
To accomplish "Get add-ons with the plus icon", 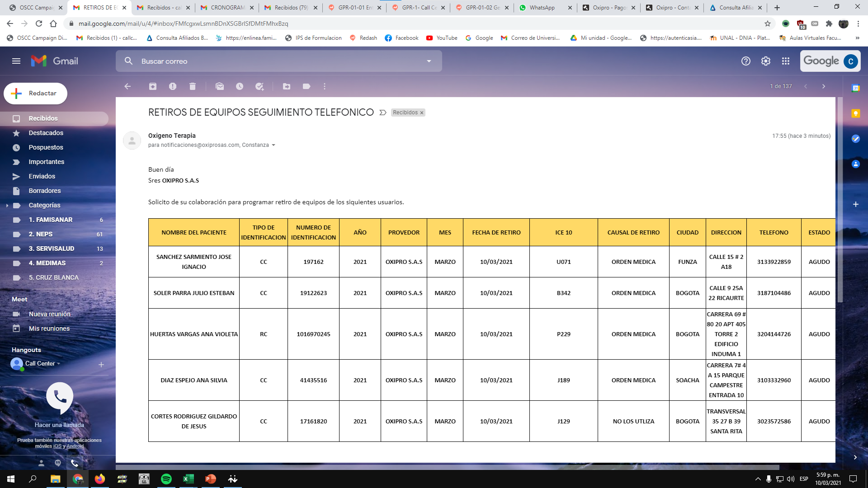I will [856, 204].
